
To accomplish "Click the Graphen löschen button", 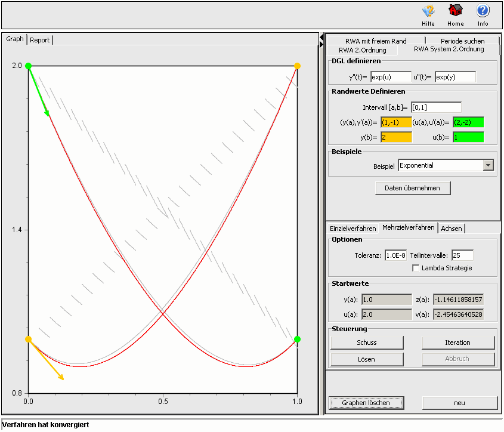I will pos(366,403).
